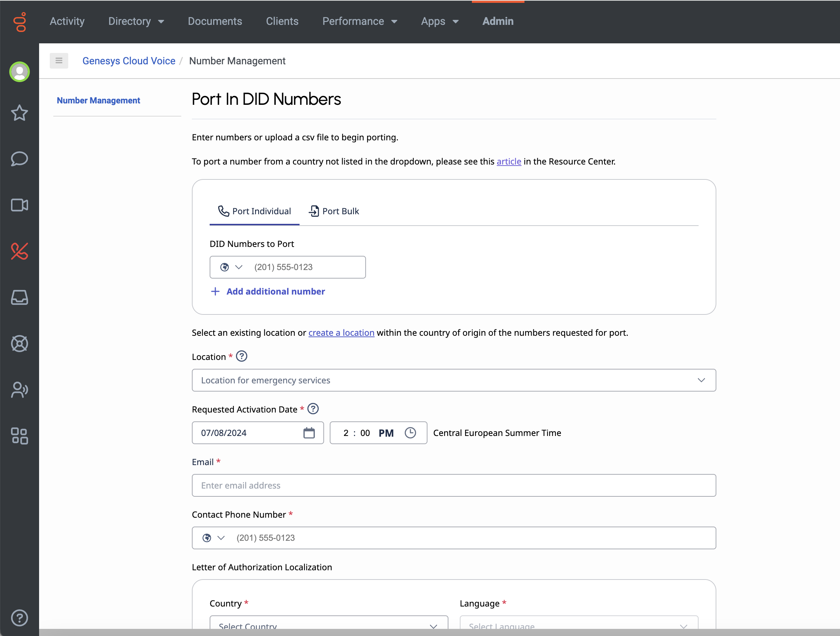Follow the create a location link
Viewport: 840px width, 636px height.
point(341,333)
